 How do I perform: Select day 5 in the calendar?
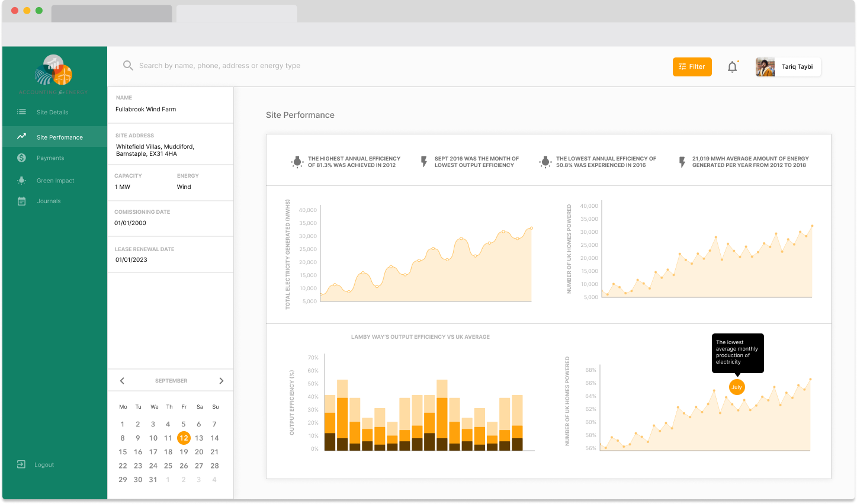pos(184,424)
